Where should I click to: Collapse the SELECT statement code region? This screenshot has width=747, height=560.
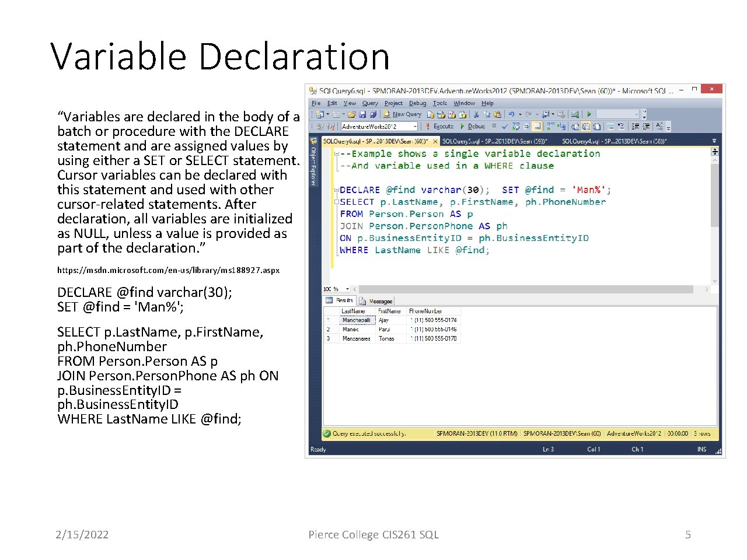337,202
